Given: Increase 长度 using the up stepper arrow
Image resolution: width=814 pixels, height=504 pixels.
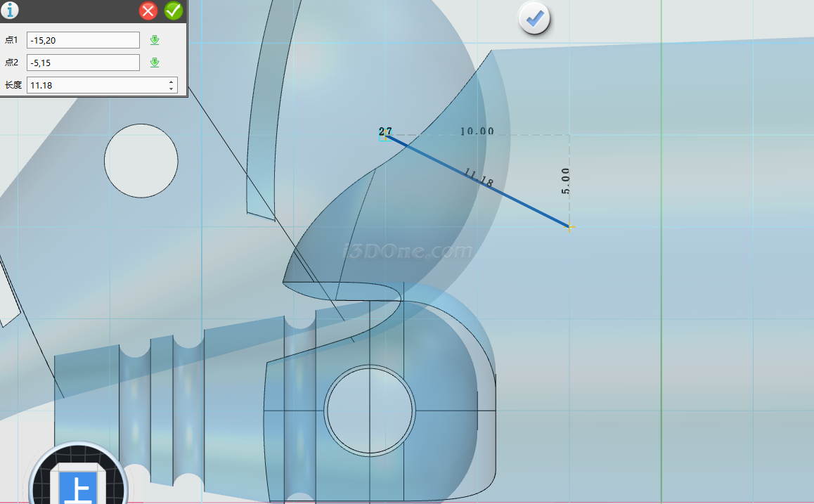Looking at the screenshot, I should [x=171, y=82].
